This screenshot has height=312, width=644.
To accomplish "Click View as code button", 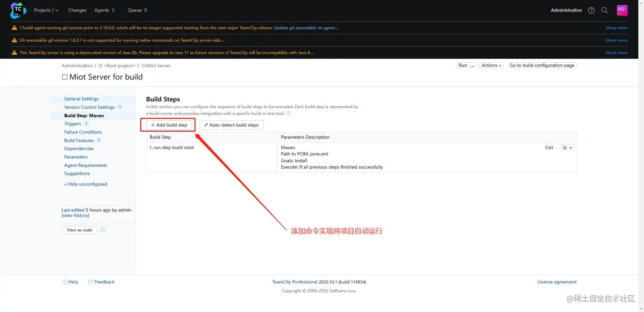I will click(x=80, y=230).
